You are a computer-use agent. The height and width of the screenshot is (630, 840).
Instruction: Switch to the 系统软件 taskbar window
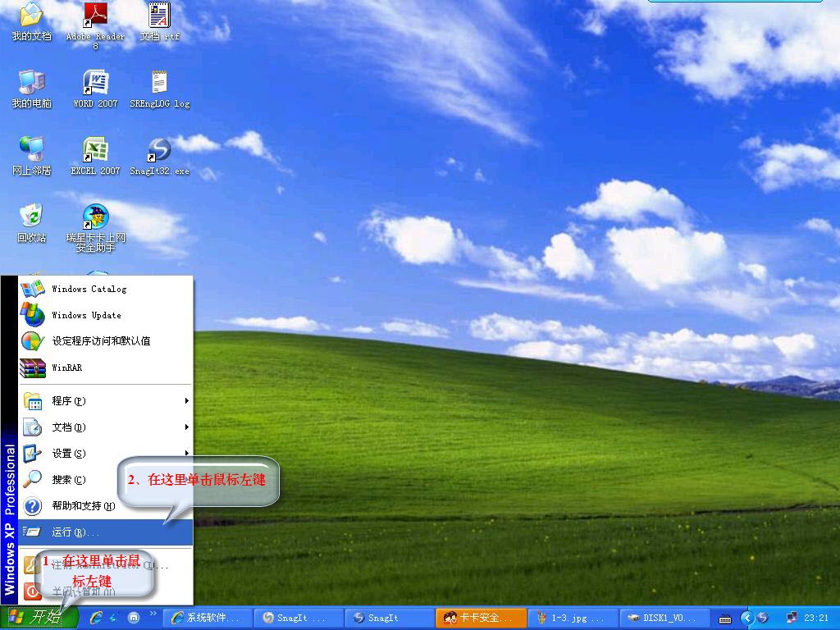pos(207,618)
